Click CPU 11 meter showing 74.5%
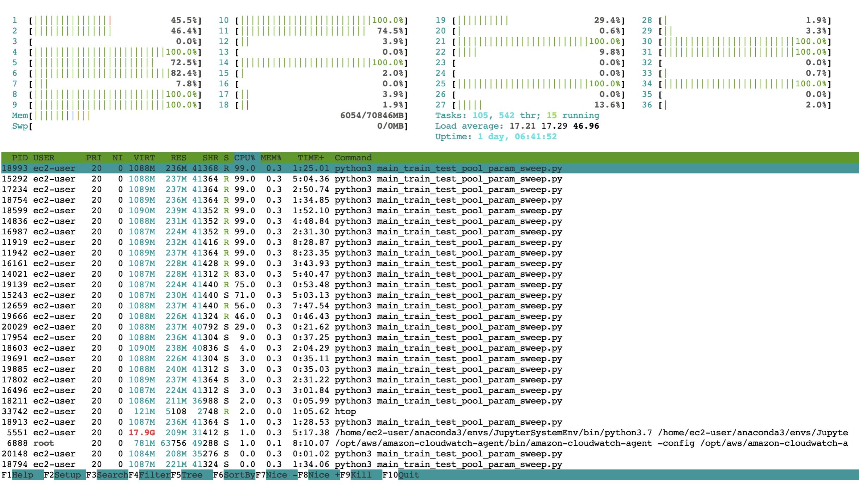The height and width of the screenshot is (504, 859). (313, 31)
